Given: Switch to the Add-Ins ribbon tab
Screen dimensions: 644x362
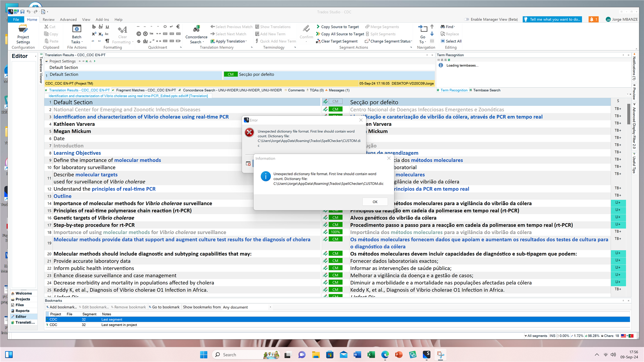Looking at the screenshot, I should [x=102, y=19].
